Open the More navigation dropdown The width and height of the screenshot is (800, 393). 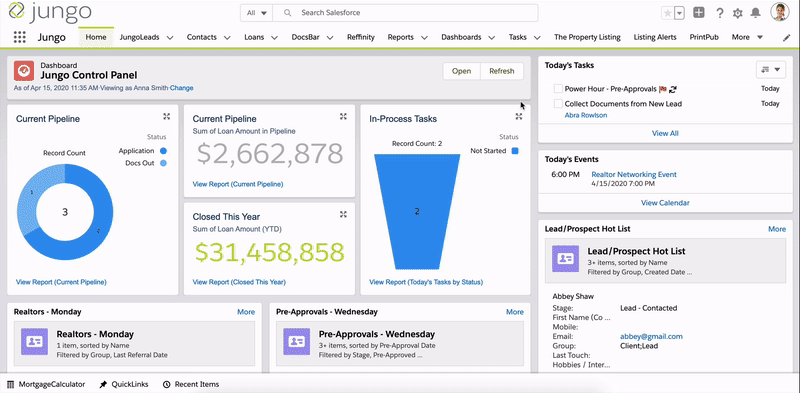747,37
